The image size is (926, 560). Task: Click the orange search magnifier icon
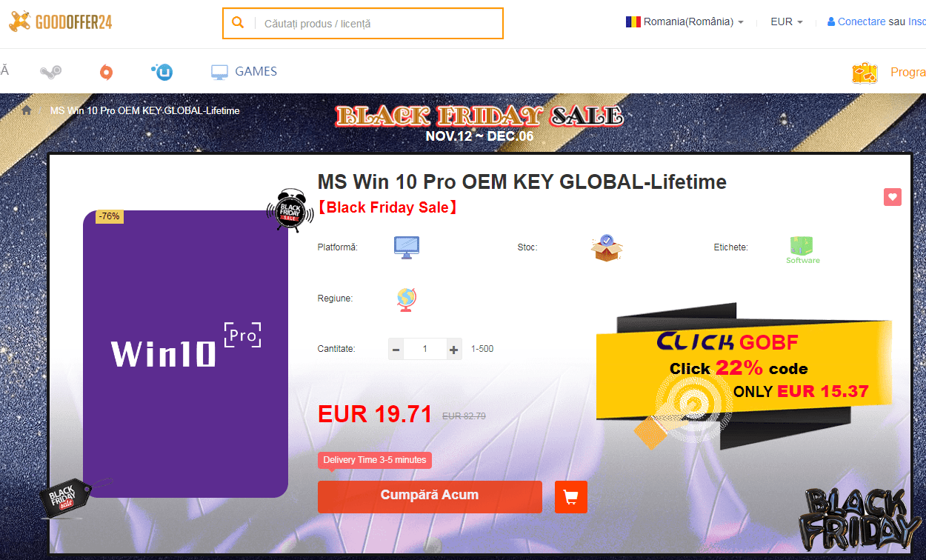[x=238, y=23]
